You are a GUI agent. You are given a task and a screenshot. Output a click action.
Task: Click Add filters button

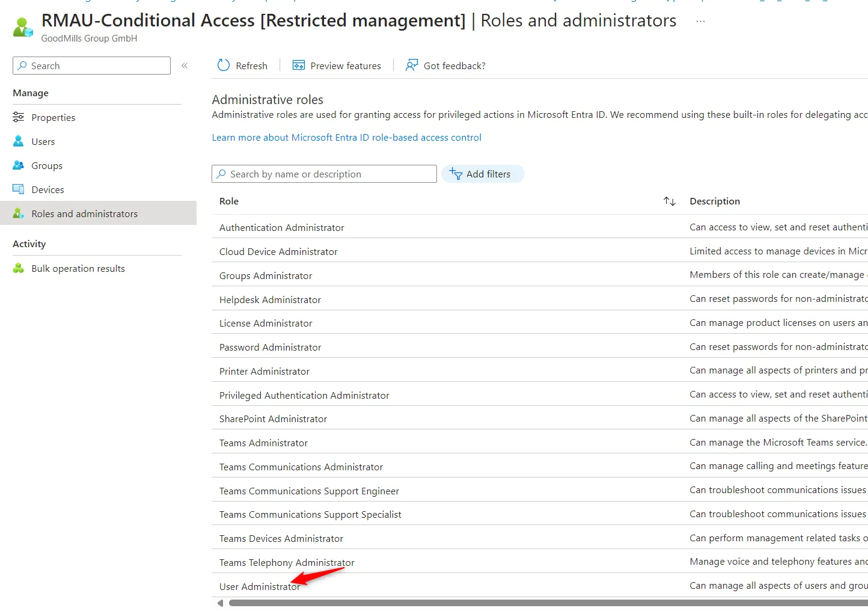483,174
